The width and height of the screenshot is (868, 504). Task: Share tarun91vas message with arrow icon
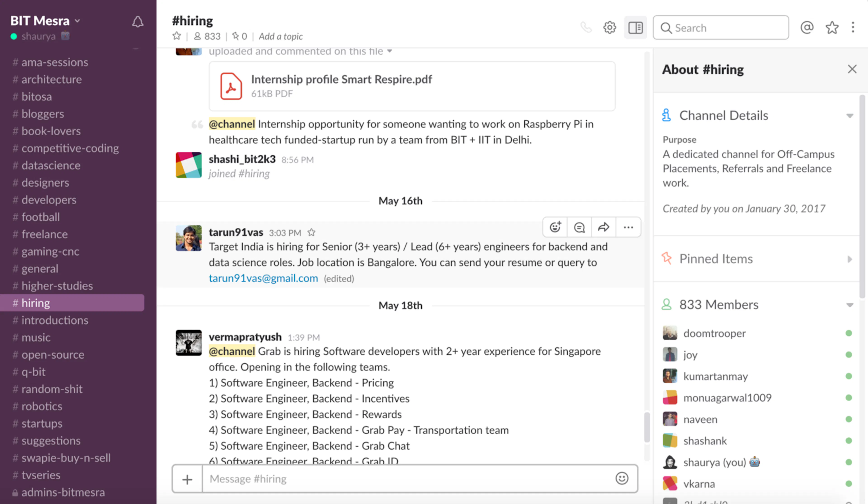[604, 227]
